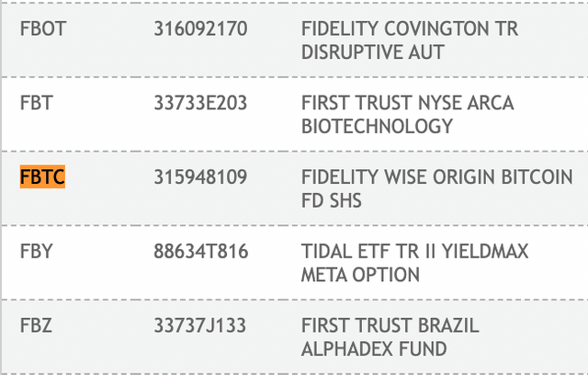This screenshot has height=375, width=588.
Task: Select the FBT ticker cell
Action: click(x=37, y=103)
